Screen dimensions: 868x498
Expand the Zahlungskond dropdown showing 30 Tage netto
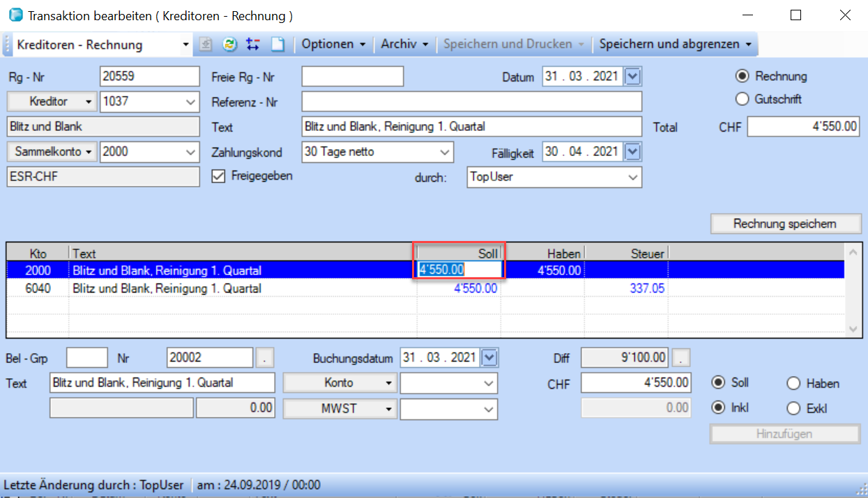445,151
